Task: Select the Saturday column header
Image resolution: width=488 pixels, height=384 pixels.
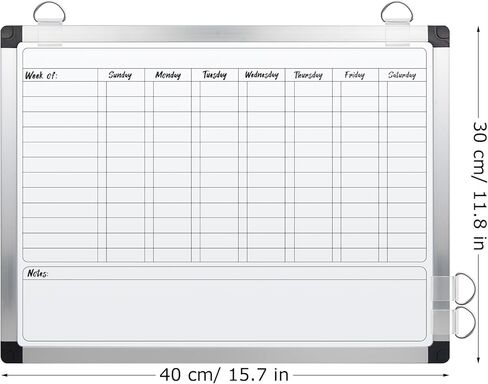Action: click(402, 75)
